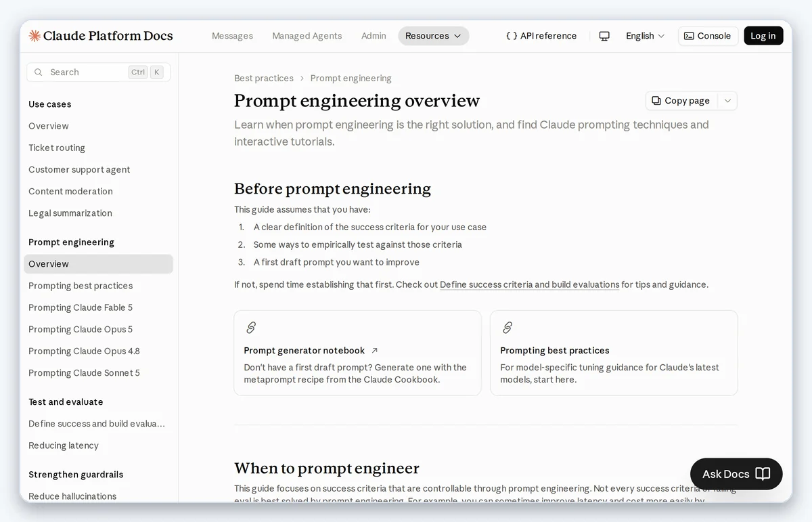Click the Prompt engineering sidebar heading
The image size is (812, 522).
tap(71, 242)
